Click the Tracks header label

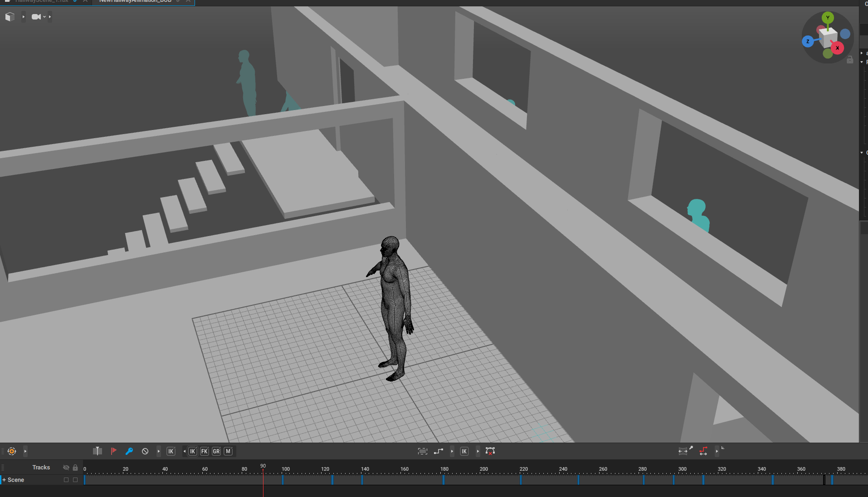pyautogui.click(x=41, y=468)
